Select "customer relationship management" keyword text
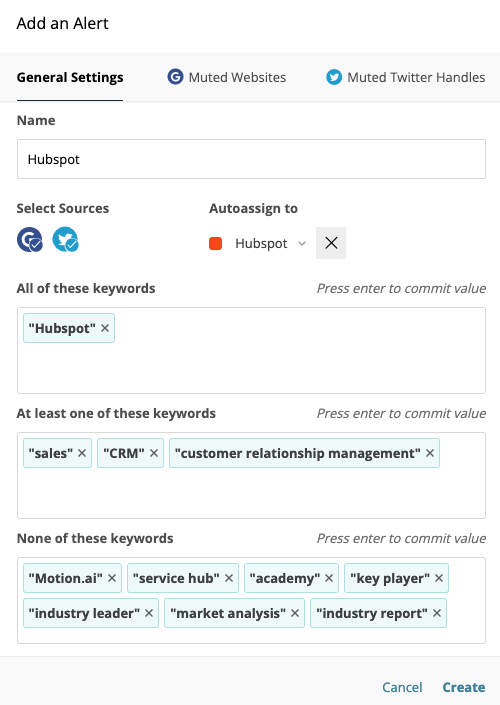The height and width of the screenshot is (705, 500). [x=298, y=453]
